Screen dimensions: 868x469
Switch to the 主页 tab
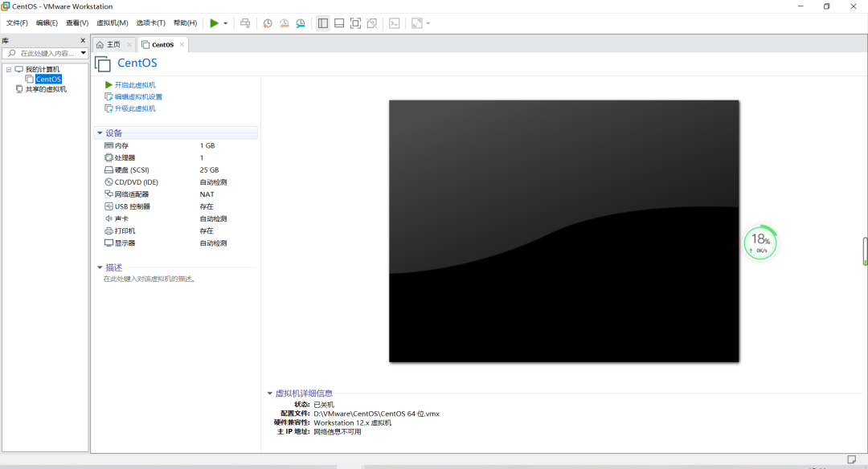click(x=113, y=45)
